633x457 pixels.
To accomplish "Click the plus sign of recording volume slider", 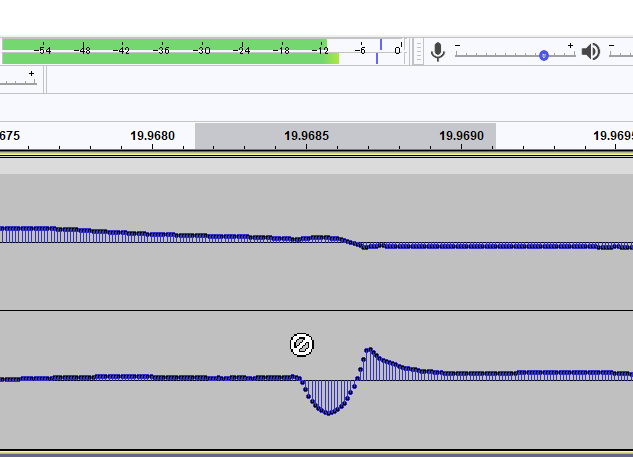I will pyautogui.click(x=570, y=46).
